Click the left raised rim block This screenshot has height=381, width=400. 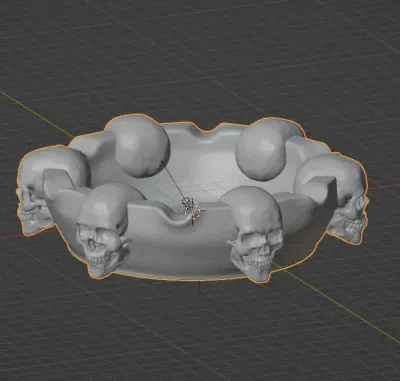(x=59, y=183)
